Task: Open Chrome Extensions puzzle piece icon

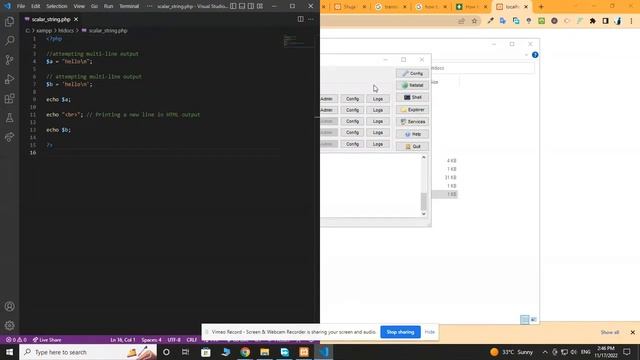Action: point(593,21)
